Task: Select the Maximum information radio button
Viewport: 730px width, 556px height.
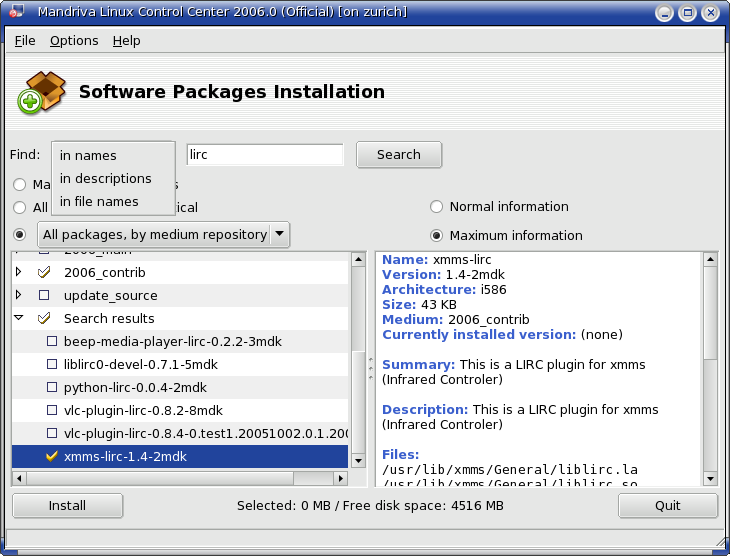Action: tap(436, 236)
